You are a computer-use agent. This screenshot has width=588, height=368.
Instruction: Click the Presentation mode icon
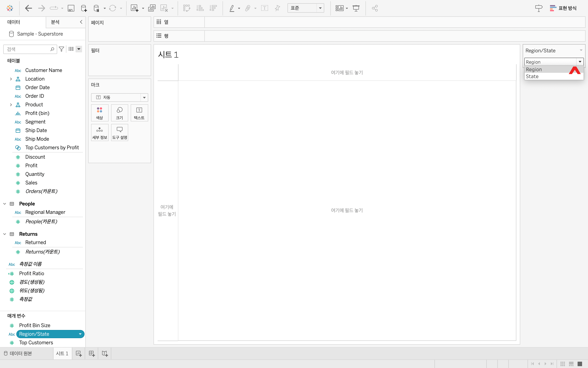point(356,8)
